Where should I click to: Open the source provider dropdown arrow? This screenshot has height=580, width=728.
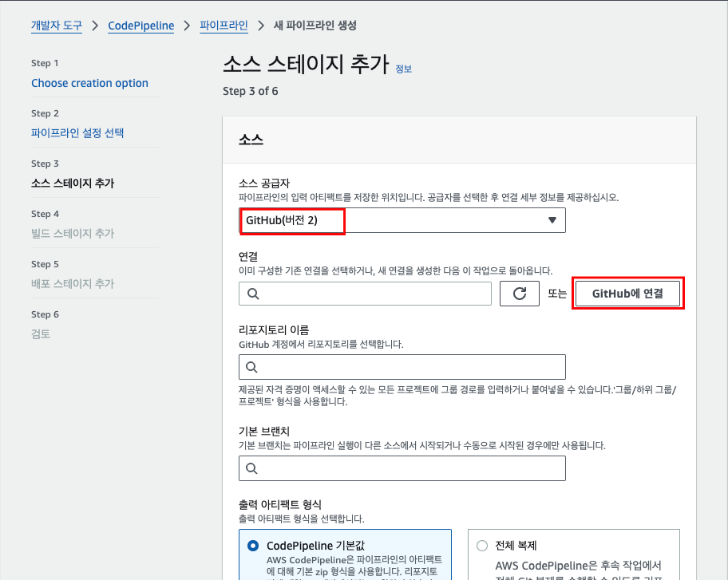click(552, 220)
